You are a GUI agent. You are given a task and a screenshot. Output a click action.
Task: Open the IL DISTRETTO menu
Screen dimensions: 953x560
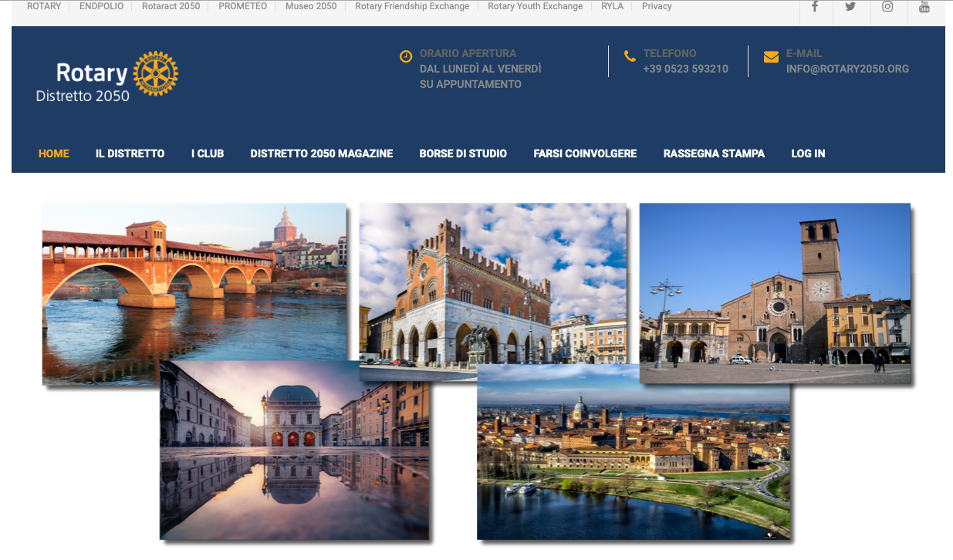pos(130,153)
